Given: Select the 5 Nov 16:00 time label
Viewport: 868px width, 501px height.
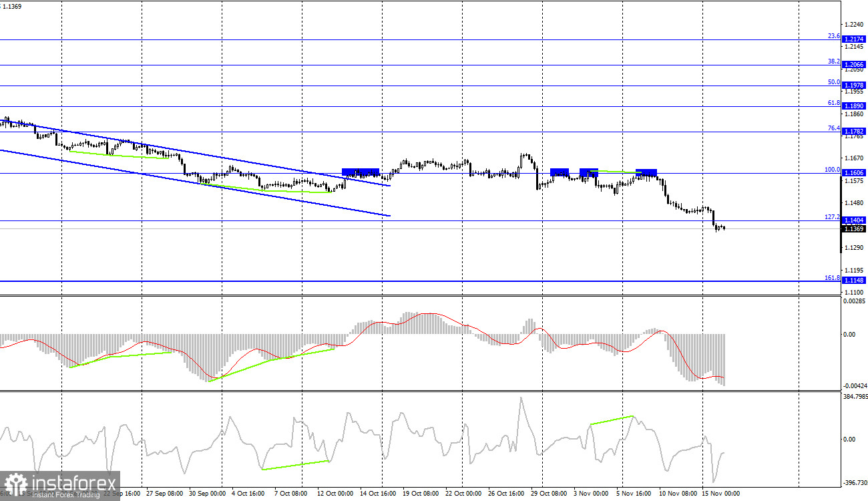Looking at the screenshot, I should click(635, 494).
